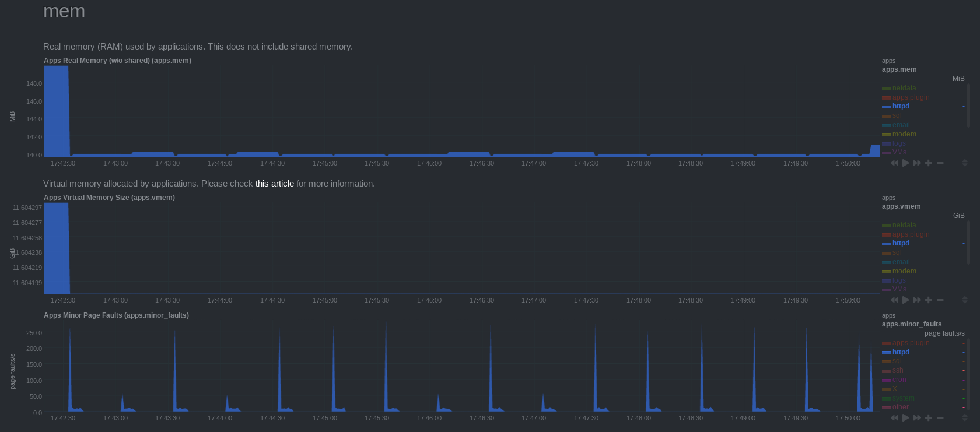Toggle other dimension in minor_faults legend
Viewport: 980px width, 432px height.
(900, 407)
